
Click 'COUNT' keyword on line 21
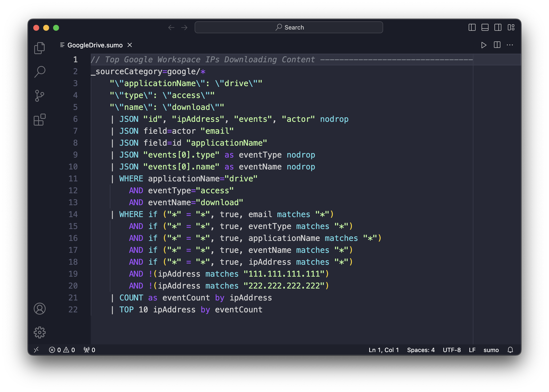[131, 298]
